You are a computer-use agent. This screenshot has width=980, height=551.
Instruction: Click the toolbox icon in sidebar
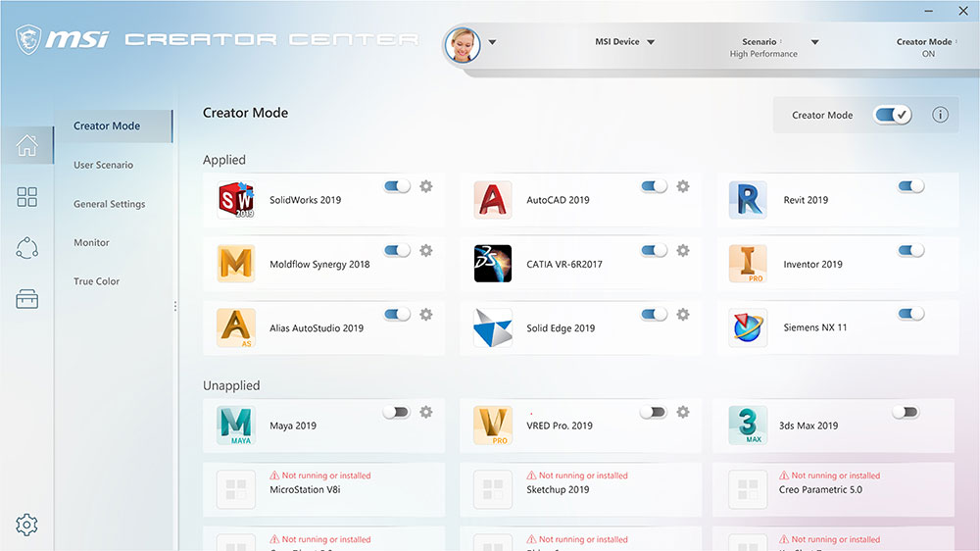point(27,299)
